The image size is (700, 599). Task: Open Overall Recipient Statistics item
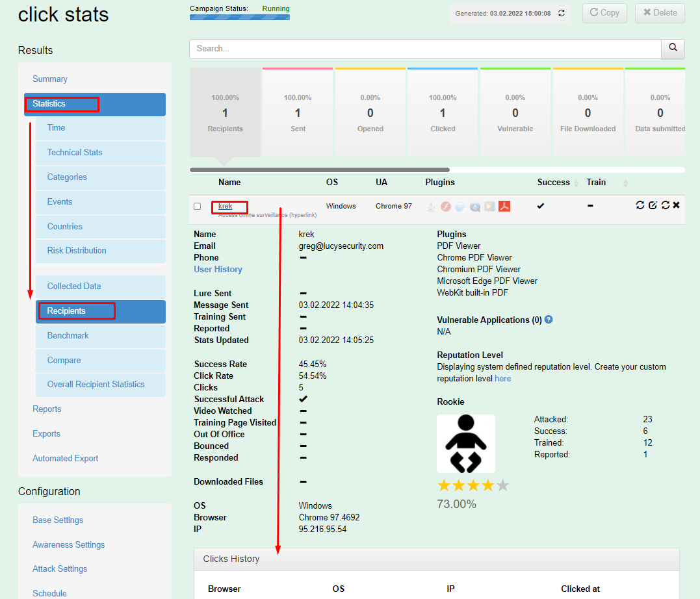coord(101,385)
